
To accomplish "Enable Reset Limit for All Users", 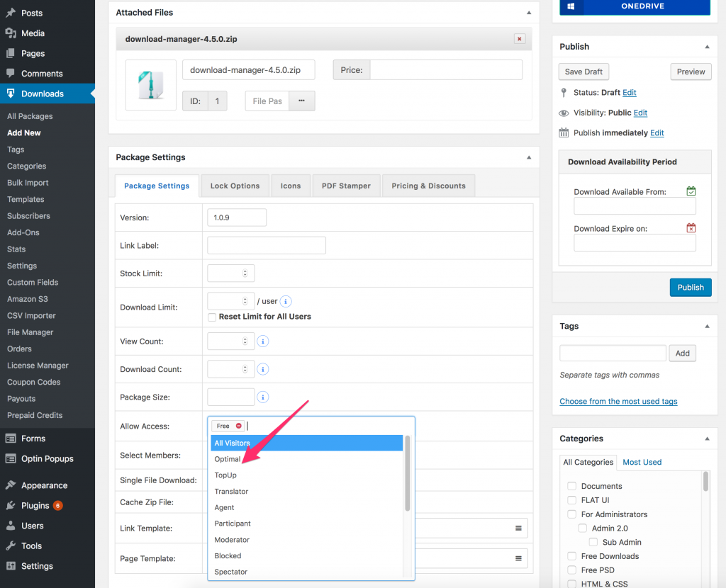I will tap(211, 317).
